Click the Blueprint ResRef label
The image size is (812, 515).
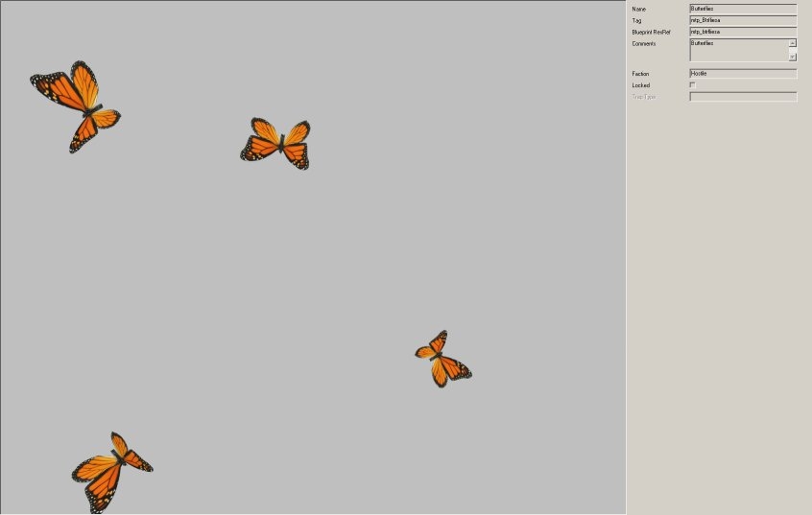(x=651, y=32)
